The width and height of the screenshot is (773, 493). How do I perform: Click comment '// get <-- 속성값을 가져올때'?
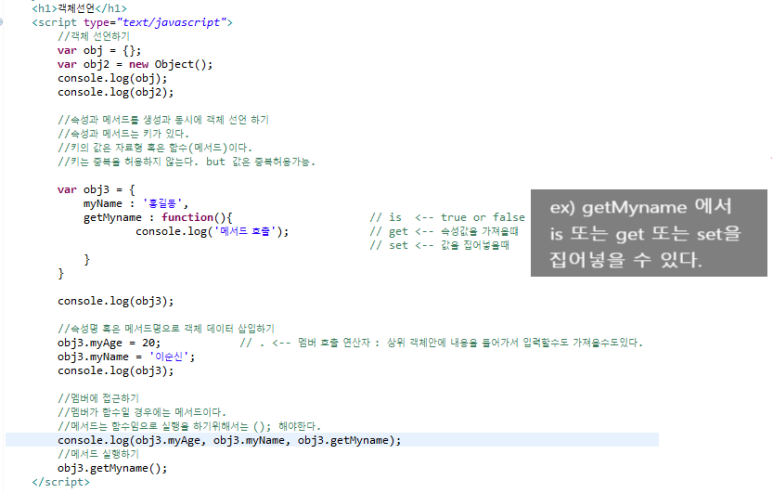point(444,231)
